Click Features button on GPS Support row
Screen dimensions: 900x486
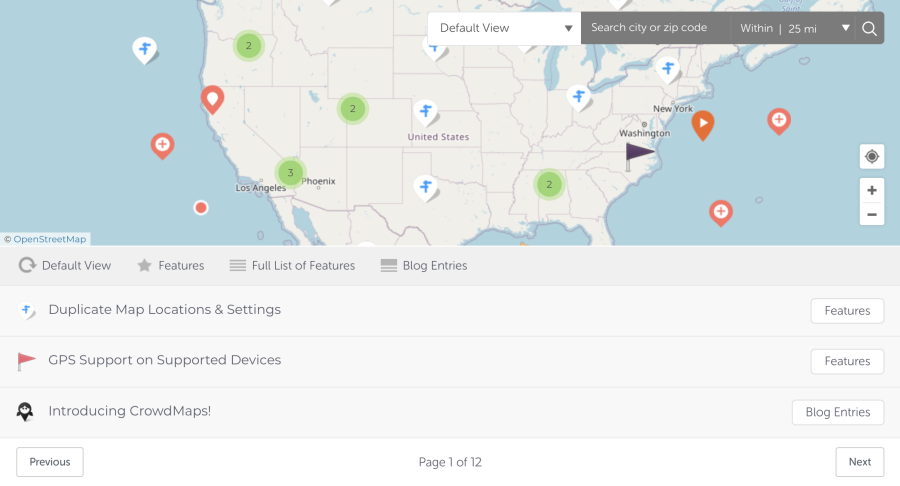point(847,361)
